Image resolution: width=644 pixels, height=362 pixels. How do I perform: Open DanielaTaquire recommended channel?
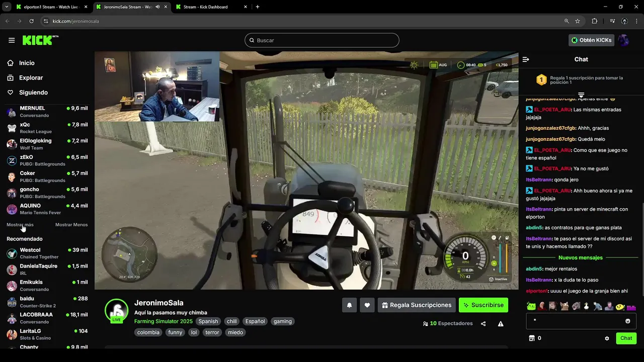[47, 269]
